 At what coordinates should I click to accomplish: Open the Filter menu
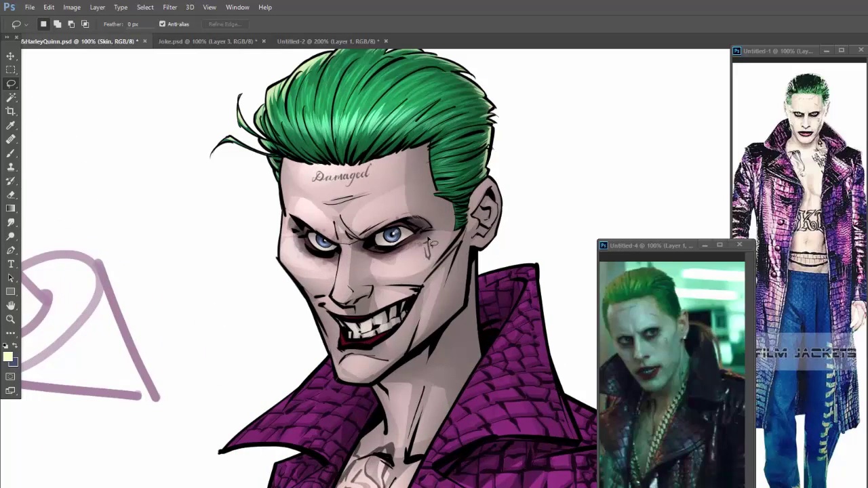(170, 7)
